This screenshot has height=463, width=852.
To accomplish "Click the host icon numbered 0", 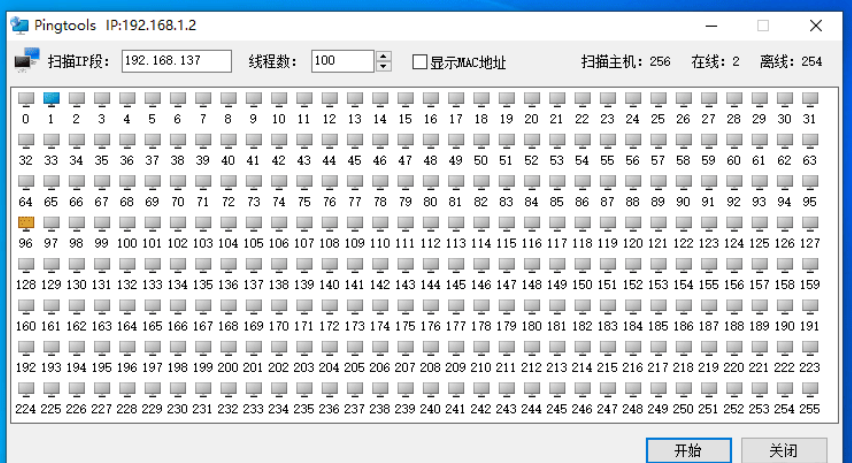I will (26, 99).
